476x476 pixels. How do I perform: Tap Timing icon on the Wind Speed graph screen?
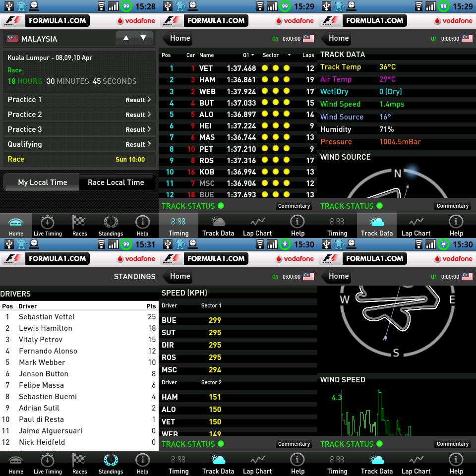click(x=337, y=464)
